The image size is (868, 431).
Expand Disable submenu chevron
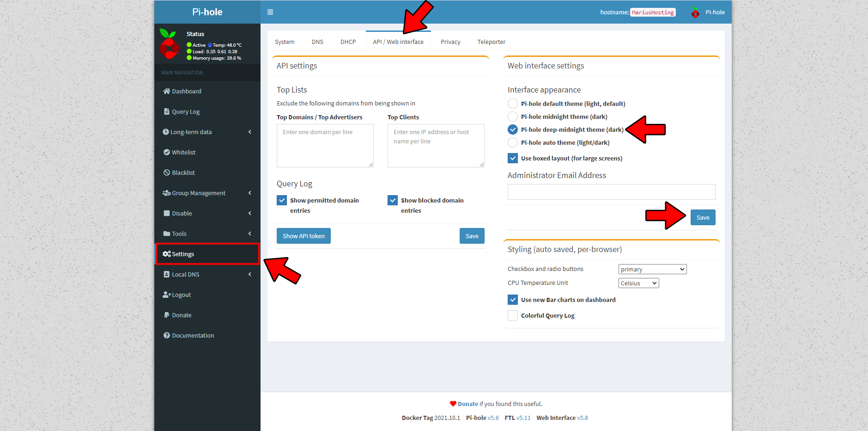[250, 213]
